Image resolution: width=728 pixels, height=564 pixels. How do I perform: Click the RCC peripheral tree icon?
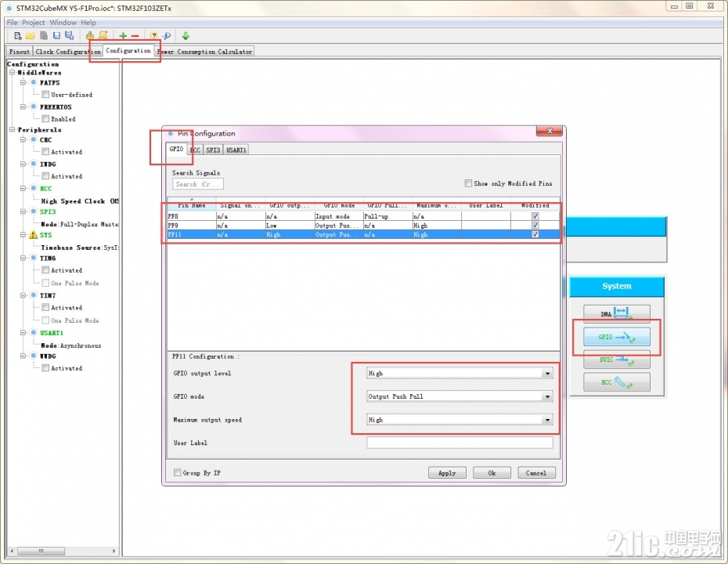click(x=34, y=188)
